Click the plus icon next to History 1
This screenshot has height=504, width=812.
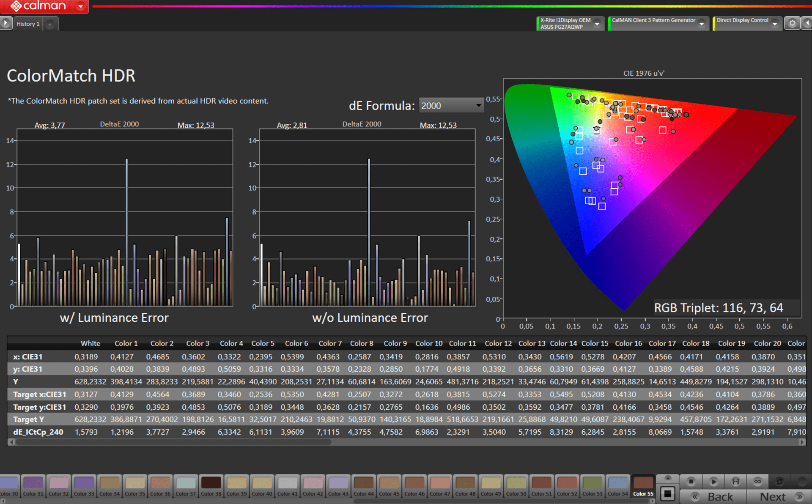[50, 24]
